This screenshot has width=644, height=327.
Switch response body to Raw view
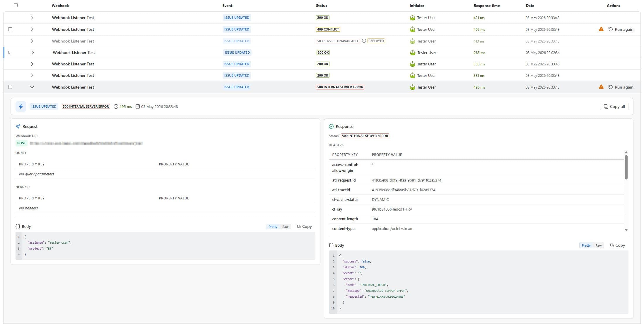(x=599, y=245)
